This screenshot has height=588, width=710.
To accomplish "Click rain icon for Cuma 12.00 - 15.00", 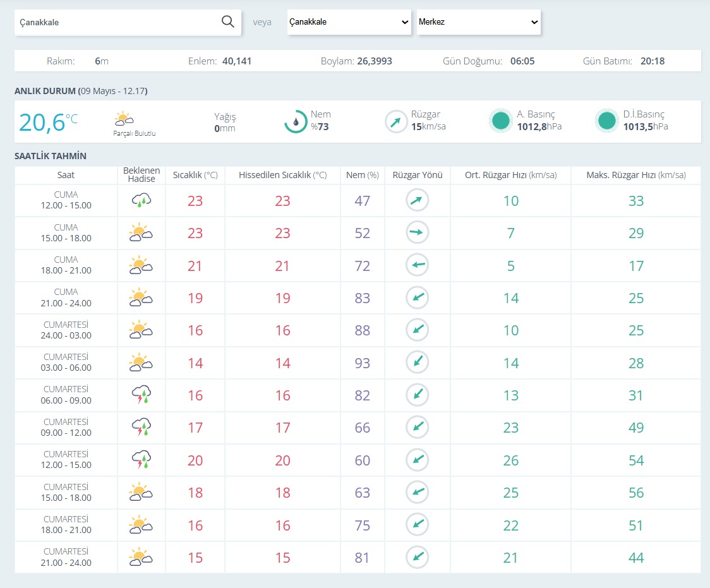I will 141,200.
